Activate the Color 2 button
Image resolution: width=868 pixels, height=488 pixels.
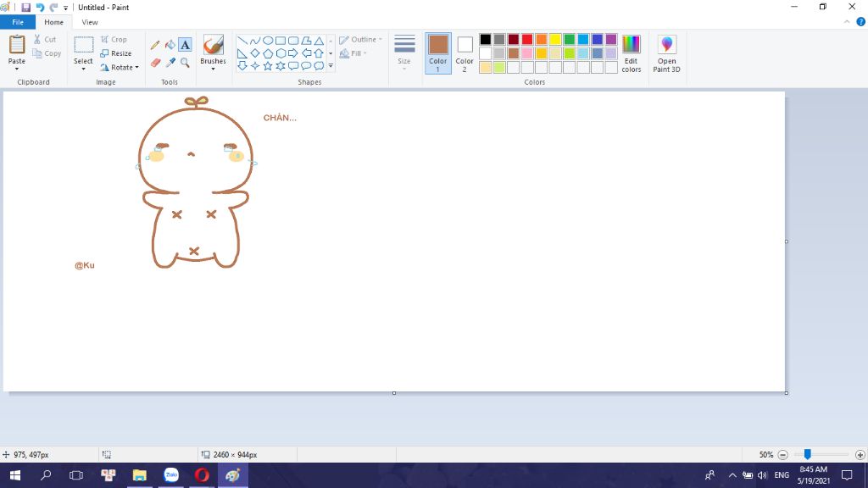tap(465, 53)
